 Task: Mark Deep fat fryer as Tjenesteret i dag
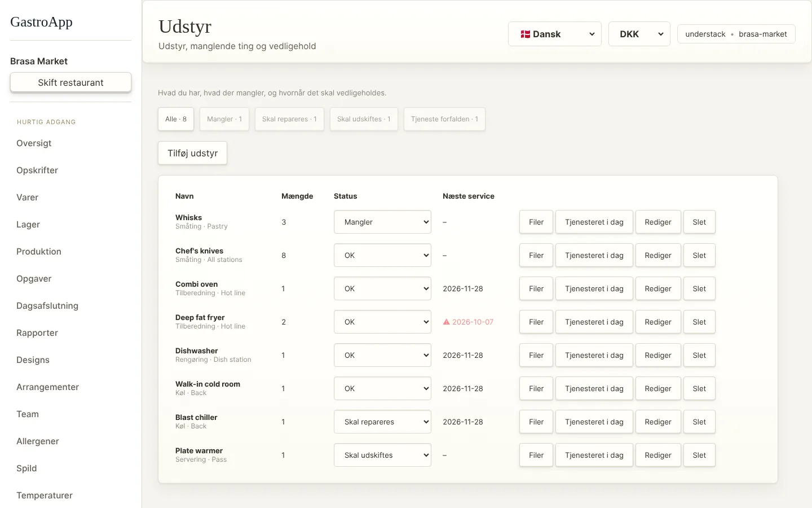click(x=594, y=322)
